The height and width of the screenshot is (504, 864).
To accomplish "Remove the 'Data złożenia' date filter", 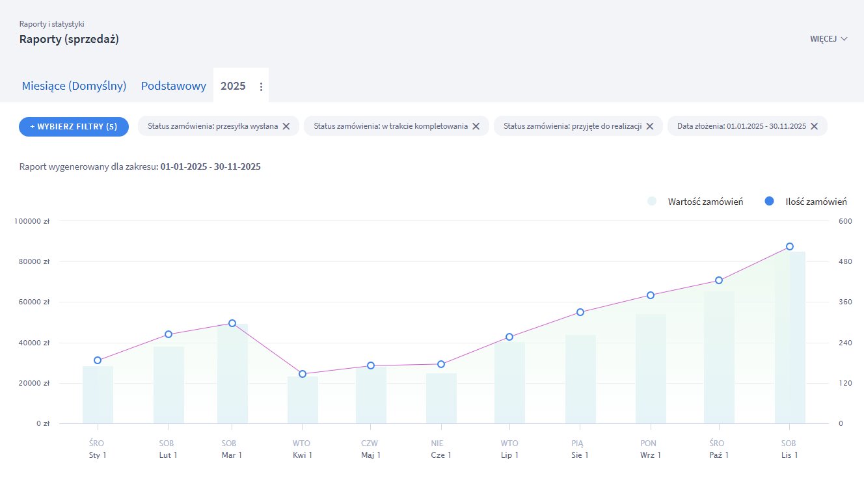I will click(x=814, y=126).
